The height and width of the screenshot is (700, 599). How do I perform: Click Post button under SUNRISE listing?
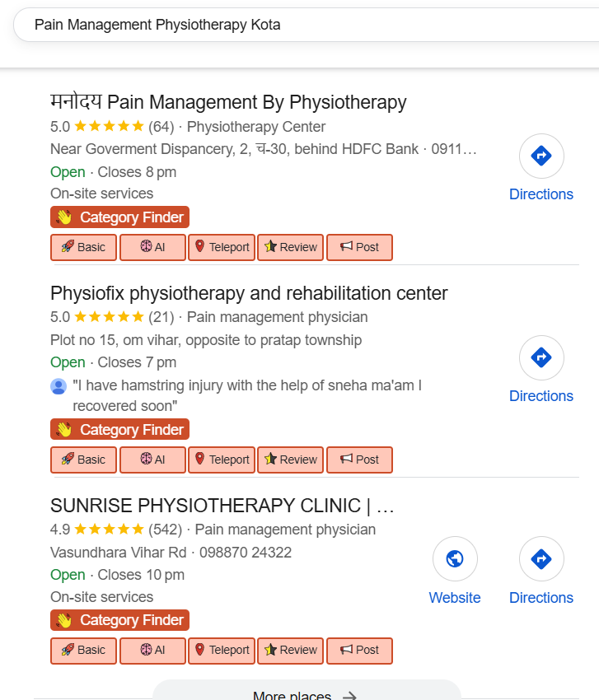point(359,650)
